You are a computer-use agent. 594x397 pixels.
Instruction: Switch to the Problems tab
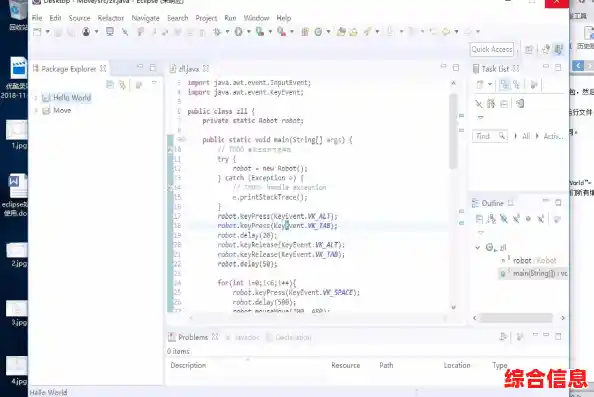click(x=193, y=337)
